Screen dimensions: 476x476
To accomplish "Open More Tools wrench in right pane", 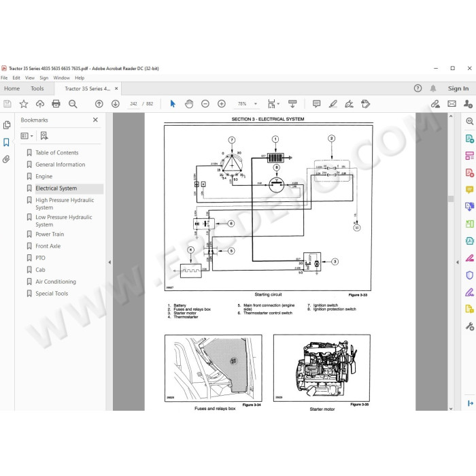I will (x=470, y=326).
